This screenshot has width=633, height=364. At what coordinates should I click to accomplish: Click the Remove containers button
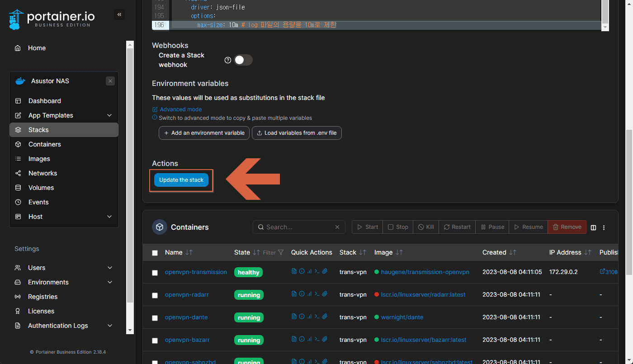pos(567,227)
